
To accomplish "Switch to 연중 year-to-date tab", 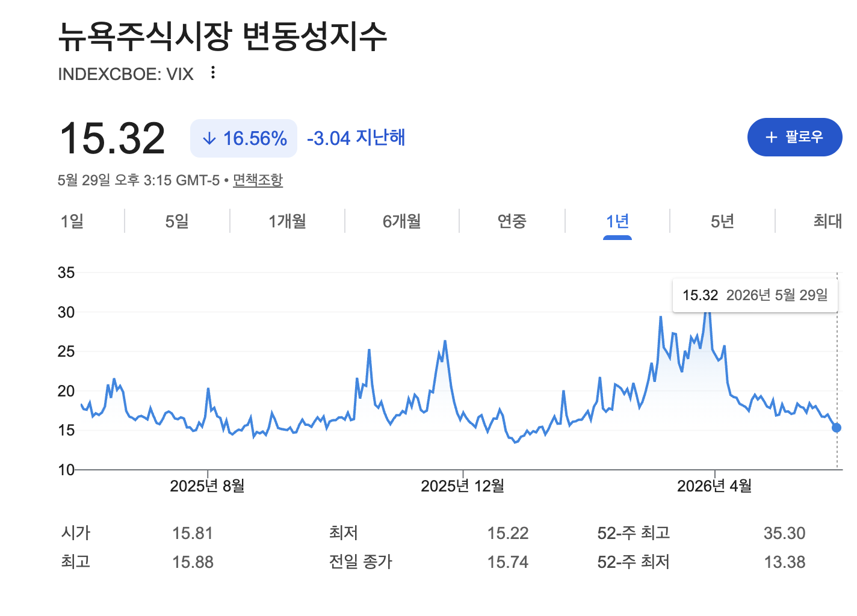I will coord(512,221).
